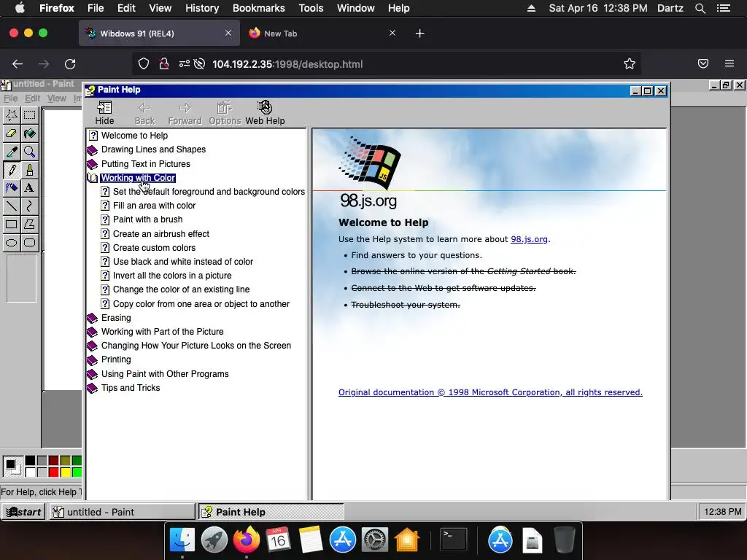Image resolution: width=747 pixels, height=560 pixels.
Task: Choose the Rounded Rectangle tool
Action: [x=29, y=242]
